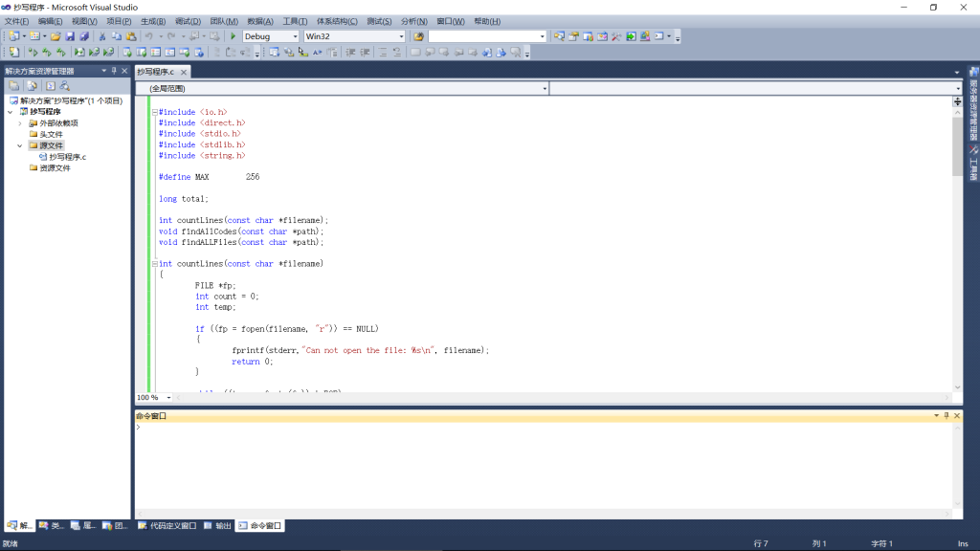Expand the 外部依赖项 tree node
The width and height of the screenshot is (980, 551).
tap(20, 123)
